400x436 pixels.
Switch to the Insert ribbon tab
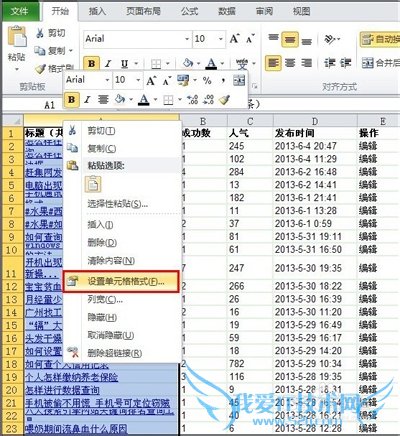tap(97, 11)
